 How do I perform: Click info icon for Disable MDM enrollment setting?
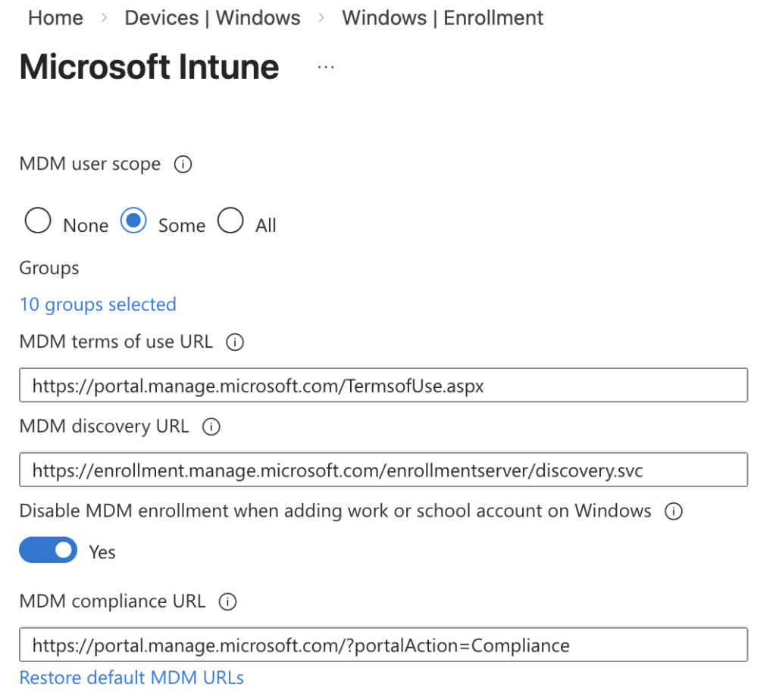[x=672, y=511]
